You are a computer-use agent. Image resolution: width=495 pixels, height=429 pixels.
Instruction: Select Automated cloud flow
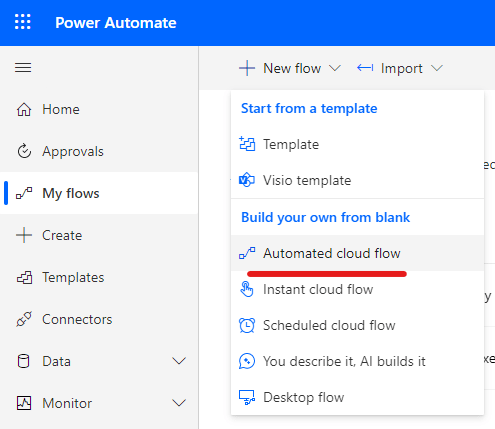point(357,253)
